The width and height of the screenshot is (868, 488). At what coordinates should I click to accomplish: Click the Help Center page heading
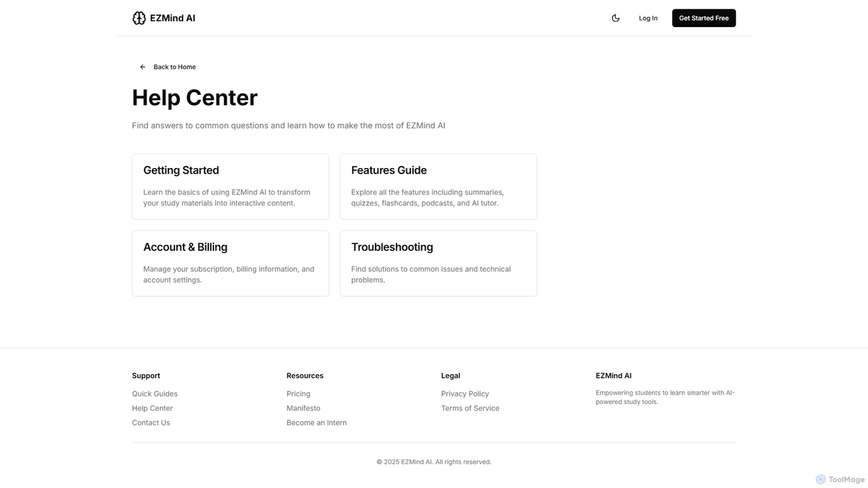pos(195,98)
